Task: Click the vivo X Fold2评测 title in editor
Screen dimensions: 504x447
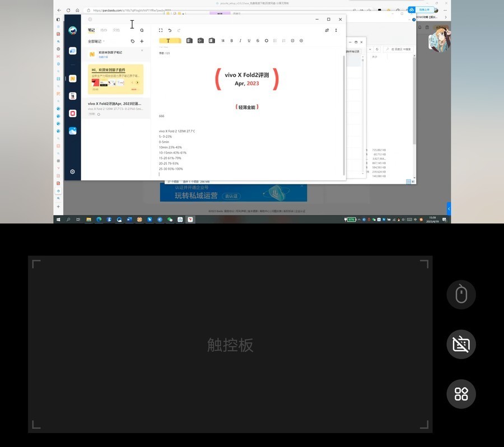Action: 246,75
